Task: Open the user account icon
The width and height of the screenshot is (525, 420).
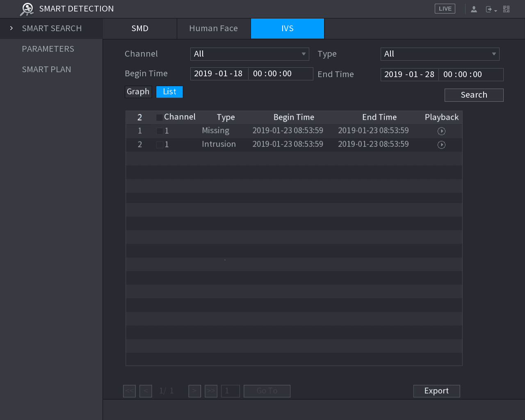Action: pyautogui.click(x=474, y=9)
